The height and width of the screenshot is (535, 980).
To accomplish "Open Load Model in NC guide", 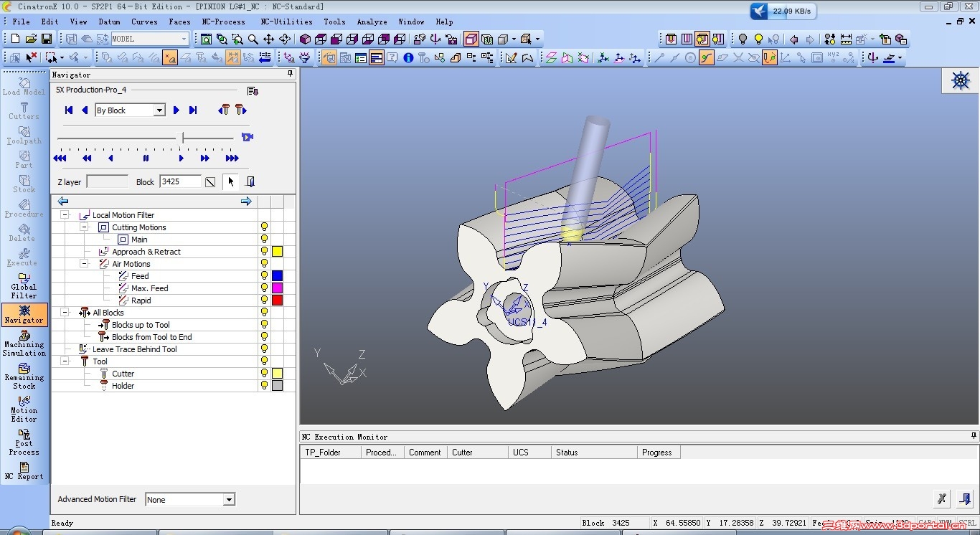I will (24, 86).
